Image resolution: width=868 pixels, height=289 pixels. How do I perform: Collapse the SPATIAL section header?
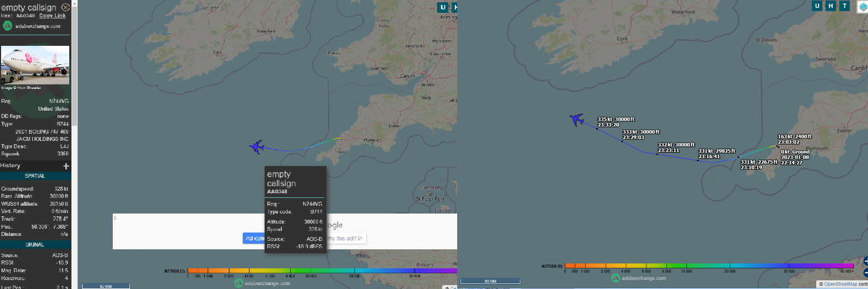[35, 176]
